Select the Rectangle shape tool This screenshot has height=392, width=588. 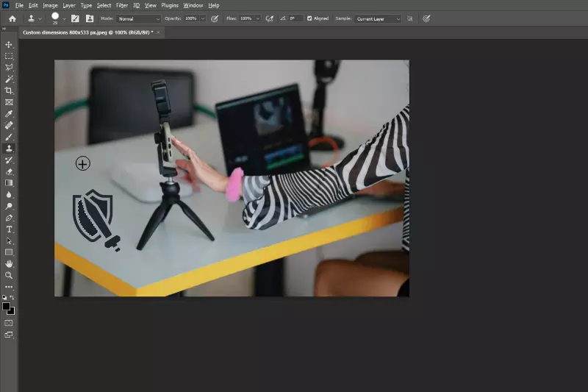9,252
